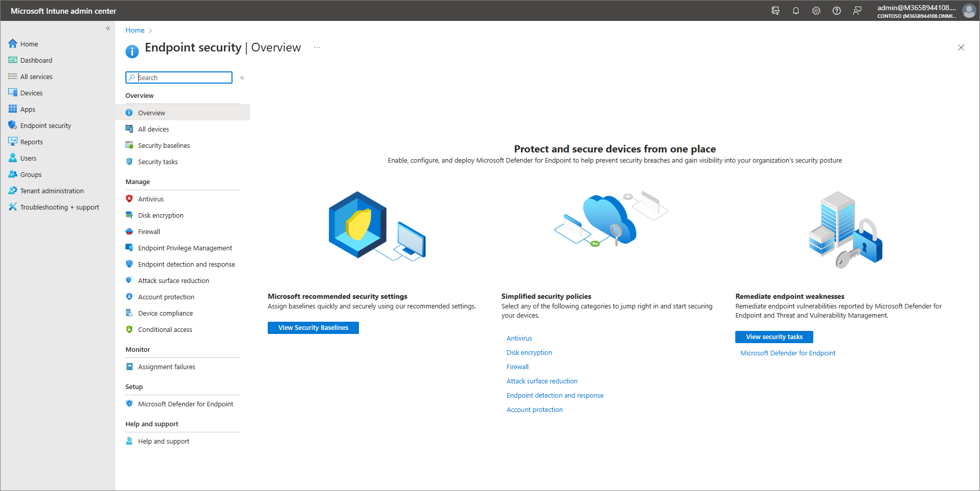Screen dimensions: 980x491
Task: Click the Reports icon in left navigation
Action: coord(13,142)
